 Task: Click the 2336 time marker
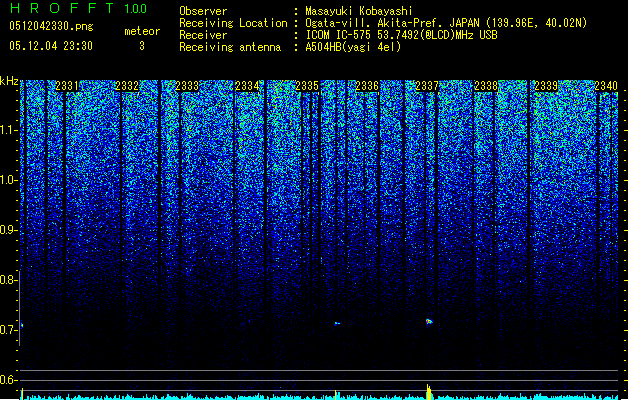(367, 86)
